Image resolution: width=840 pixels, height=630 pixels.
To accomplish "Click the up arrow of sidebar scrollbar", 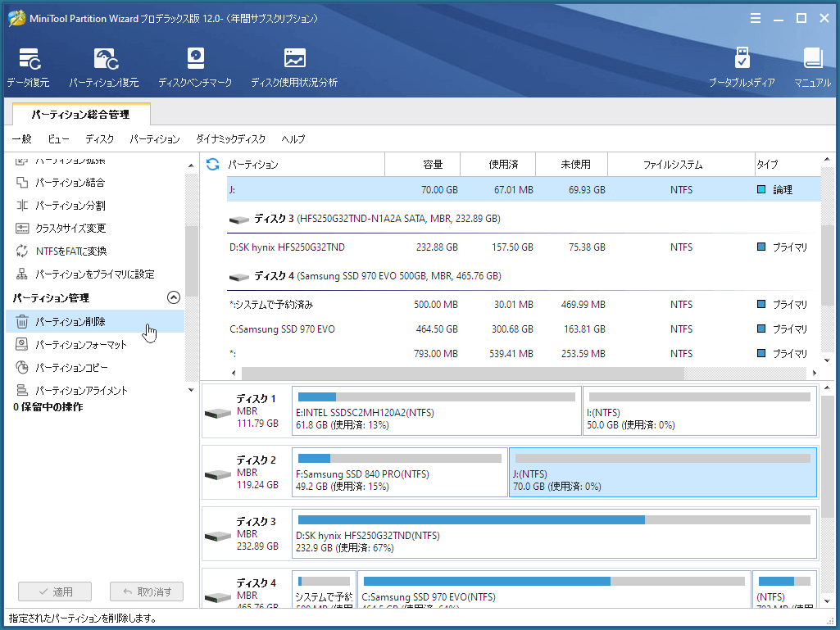I will pos(191,165).
